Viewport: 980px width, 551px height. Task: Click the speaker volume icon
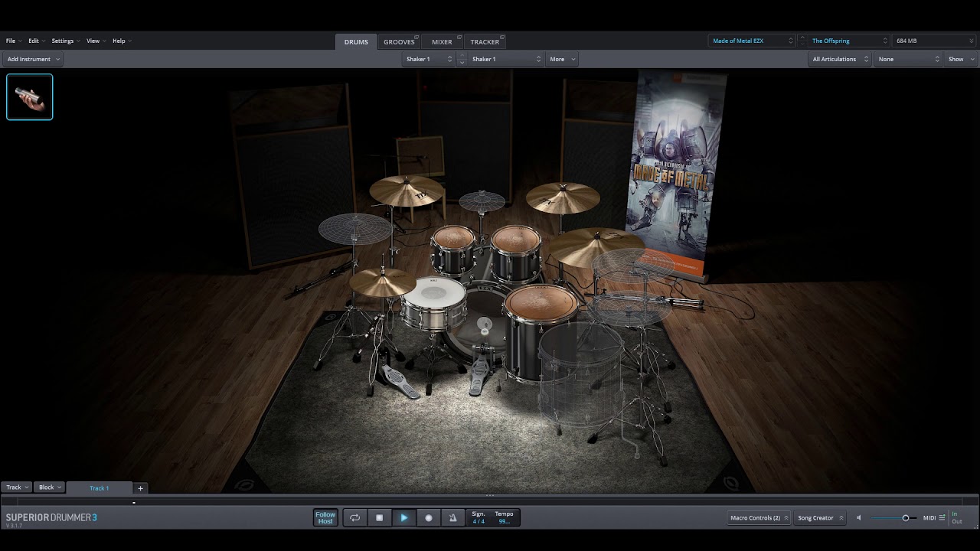858,518
